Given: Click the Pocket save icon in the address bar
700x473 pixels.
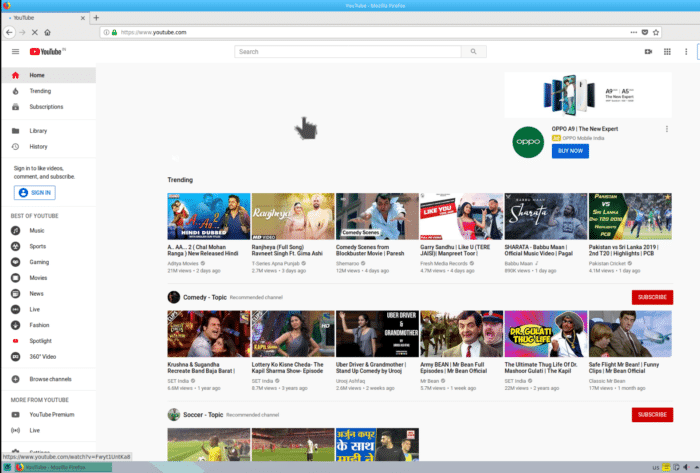Looking at the screenshot, I should click(x=645, y=32).
